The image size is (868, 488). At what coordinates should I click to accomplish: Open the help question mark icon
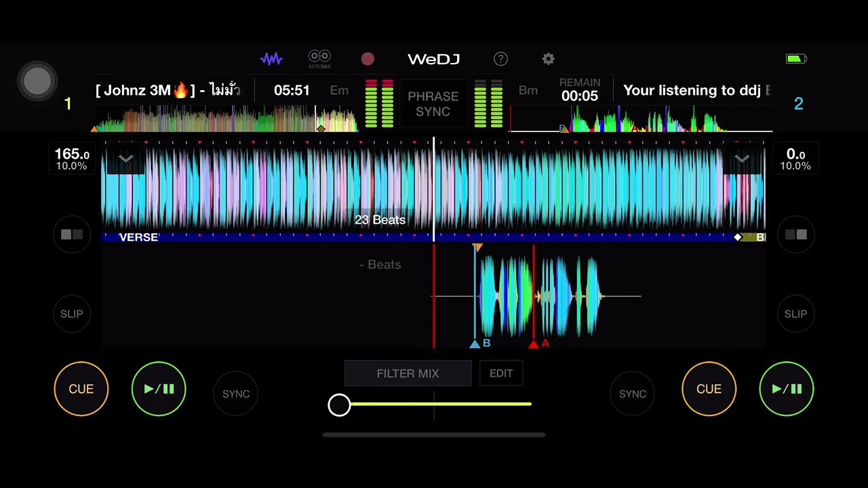coord(500,59)
